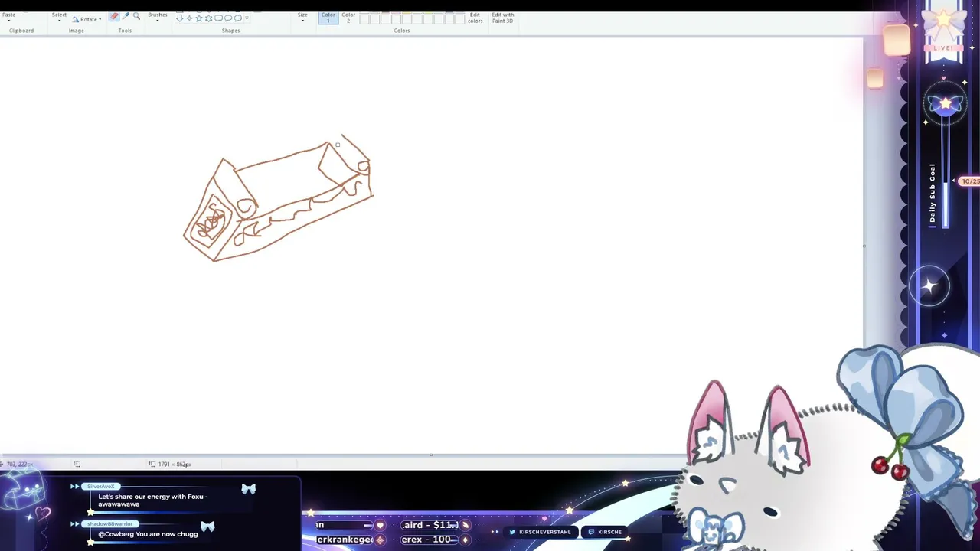980x551 pixels.
Task: Choose the cloud callout shape
Action: [x=237, y=18]
